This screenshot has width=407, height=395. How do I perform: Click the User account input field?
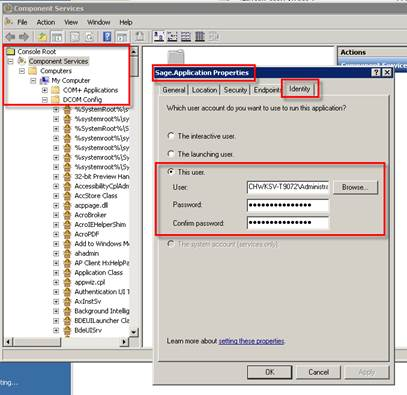(287, 187)
